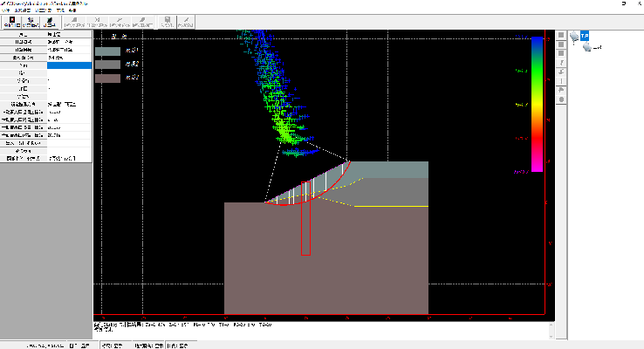
Task: Click the up arrow of output panel scrollbar
Action: pyautogui.click(x=551, y=325)
